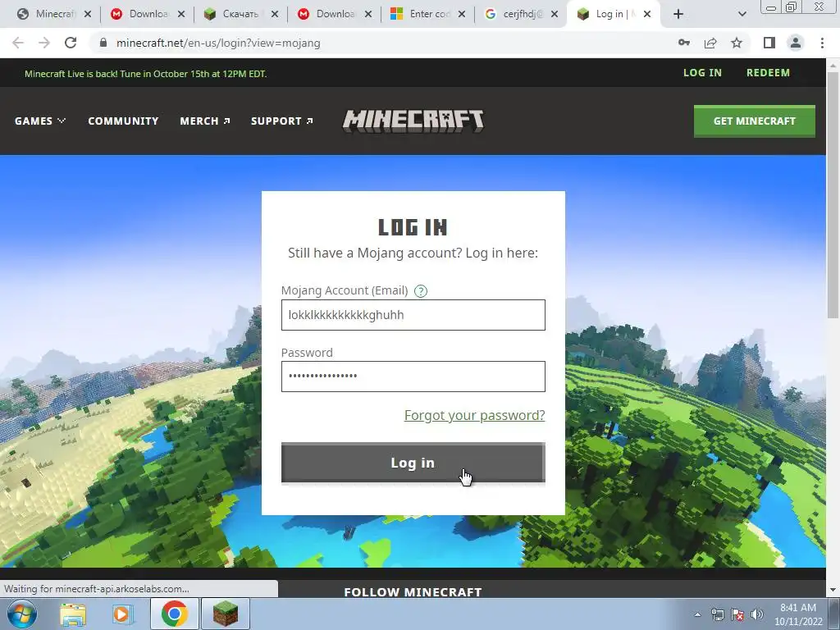The width and height of the screenshot is (840, 630).
Task: Click Forgot your password link
Action: 475,415
